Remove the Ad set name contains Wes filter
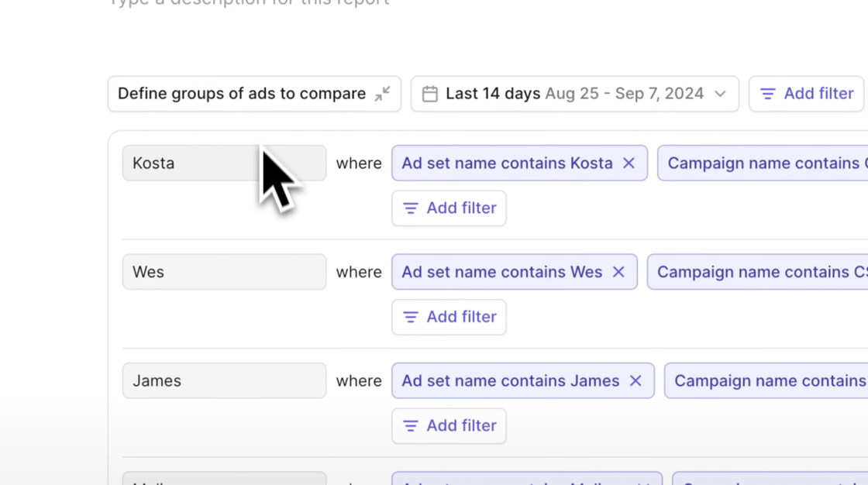 click(618, 272)
